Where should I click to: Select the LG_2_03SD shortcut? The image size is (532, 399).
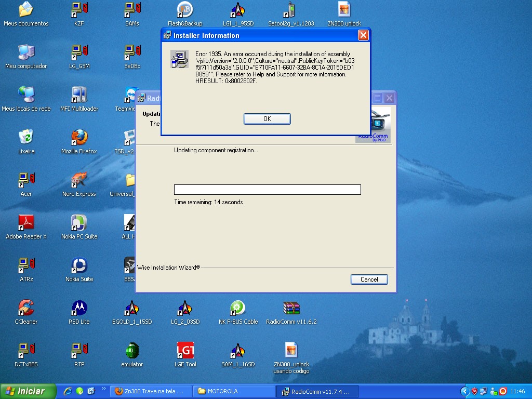(185, 312)
